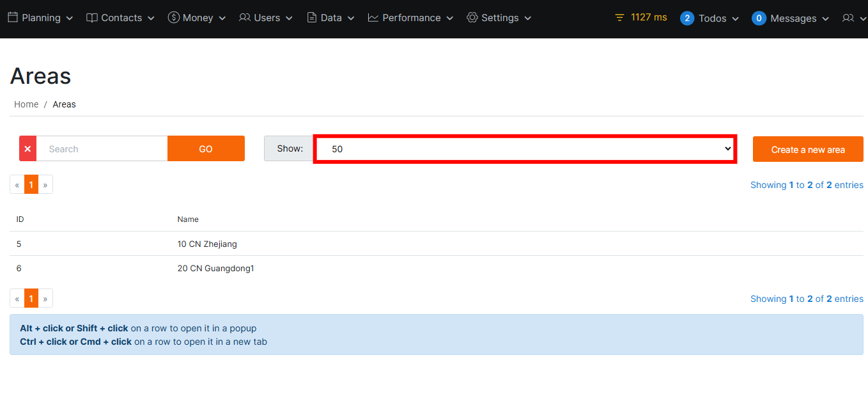Open the Show entries count dropdown
This screenshot has height=403, width=868.
[524, 148]
